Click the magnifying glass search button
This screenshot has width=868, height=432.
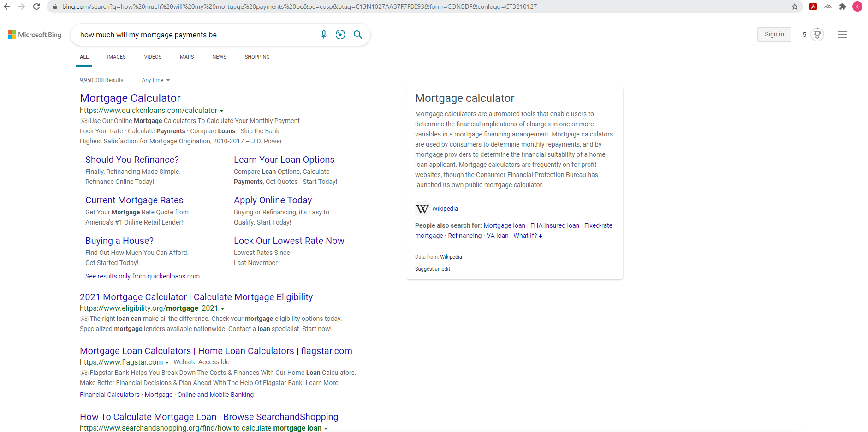(358, 35)
